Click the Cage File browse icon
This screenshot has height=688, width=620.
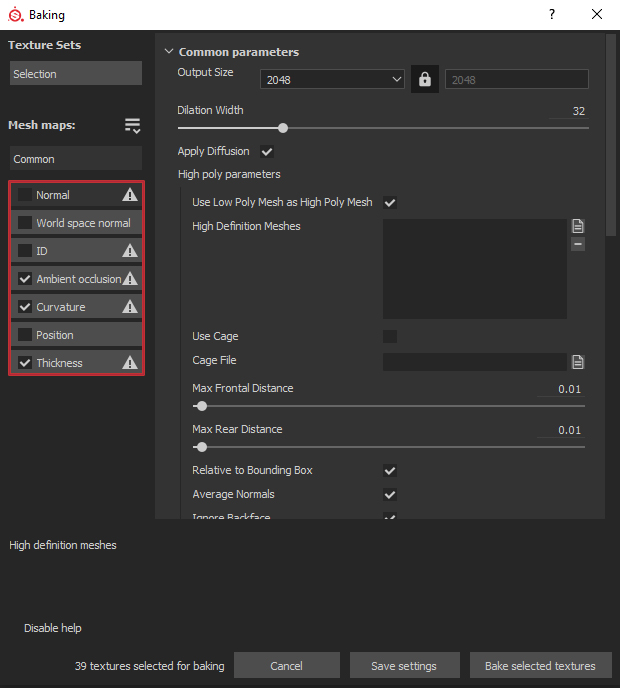click(578, 362)
